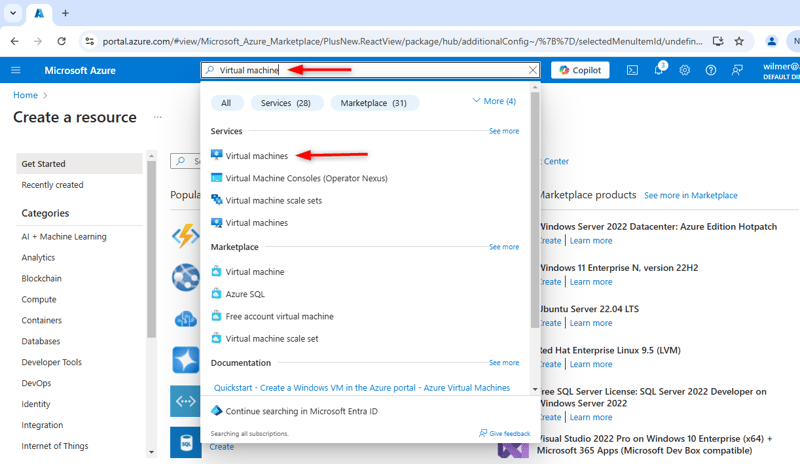Screen dimensions: 800x464
Task: Open the ellipsis menu beside Create a resource
Action: [158, 117]
